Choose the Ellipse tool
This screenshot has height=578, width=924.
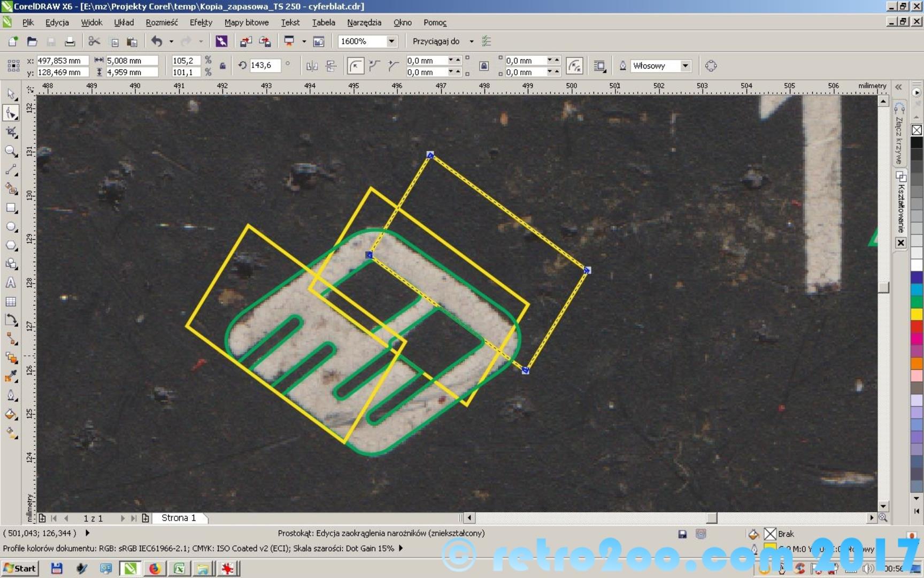(x=11, y=226)
